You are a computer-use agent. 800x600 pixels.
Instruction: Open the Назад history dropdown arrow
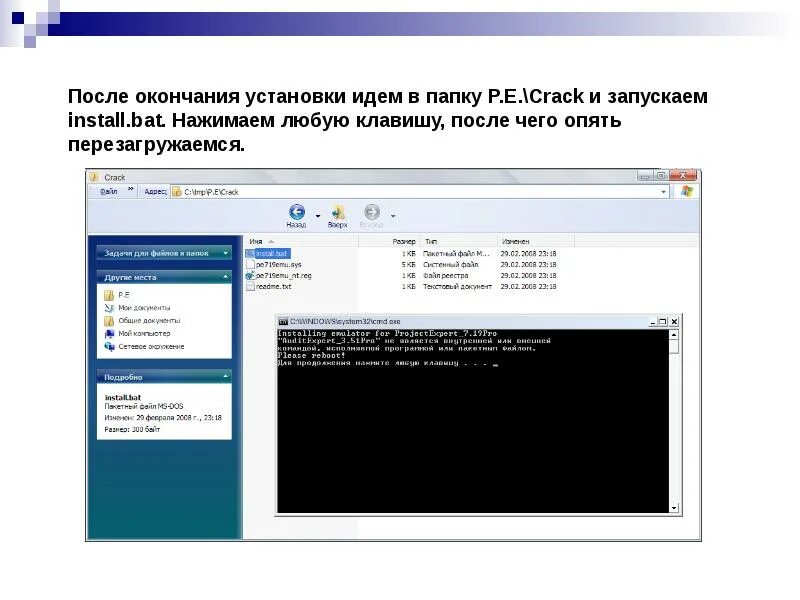[x=318, y=216]
